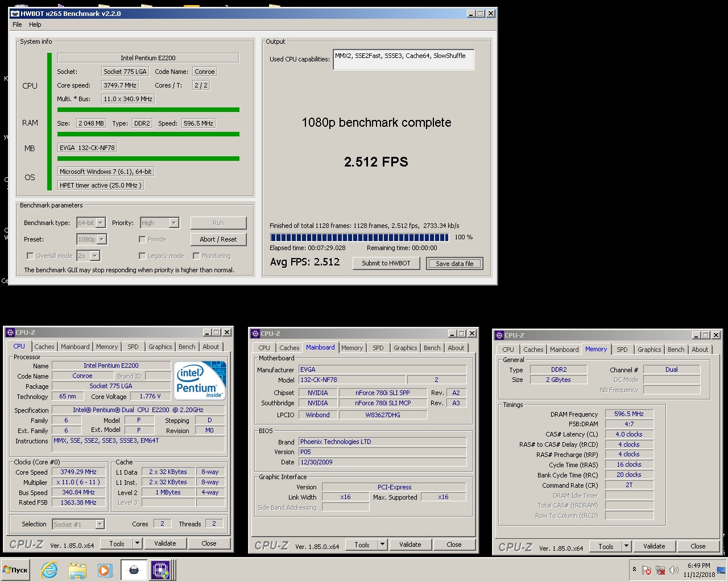
Task: Expand Tools arrow in CPU-Z Memory window
Action: coord(626,546)
